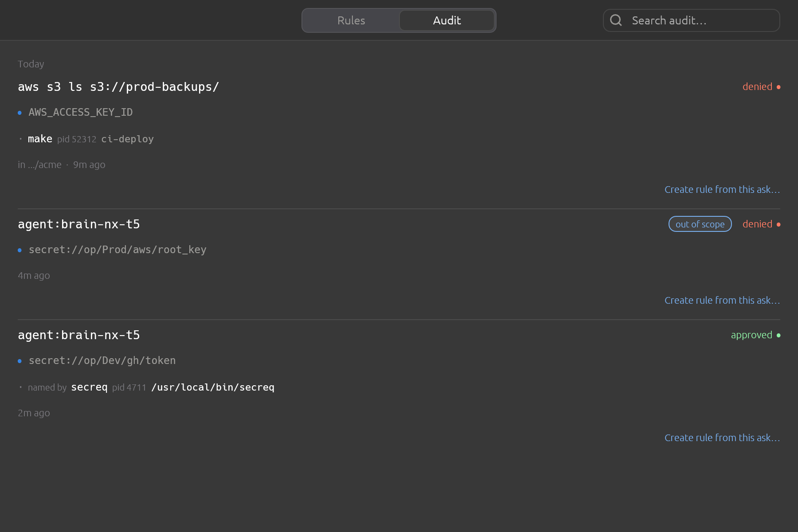Click the 4m ago timestamp

(34, 275)
